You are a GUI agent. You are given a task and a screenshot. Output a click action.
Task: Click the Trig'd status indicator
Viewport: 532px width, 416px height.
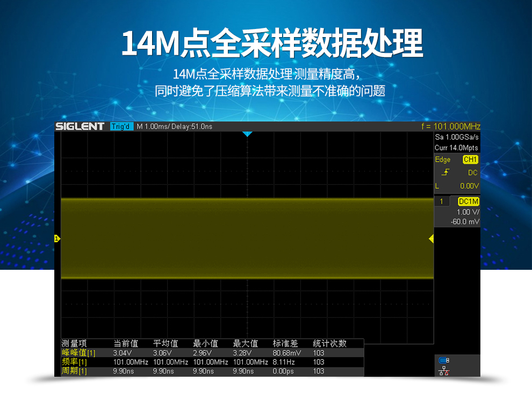tap(121, 126)
